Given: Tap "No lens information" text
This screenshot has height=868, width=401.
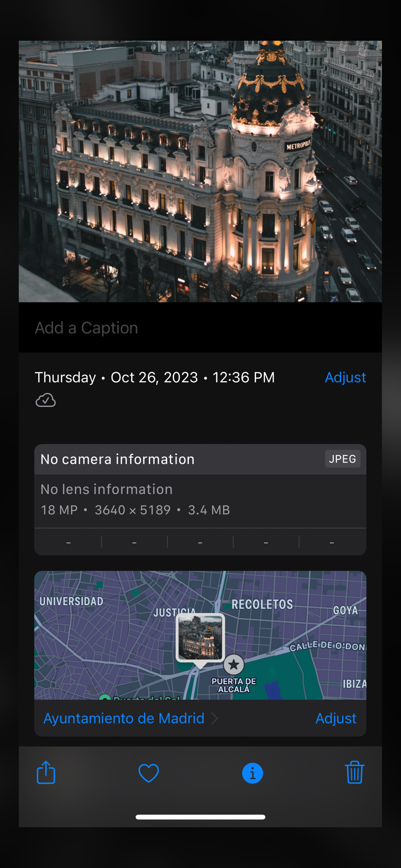Looking at the screenshot, I should [x=107, y=489].
